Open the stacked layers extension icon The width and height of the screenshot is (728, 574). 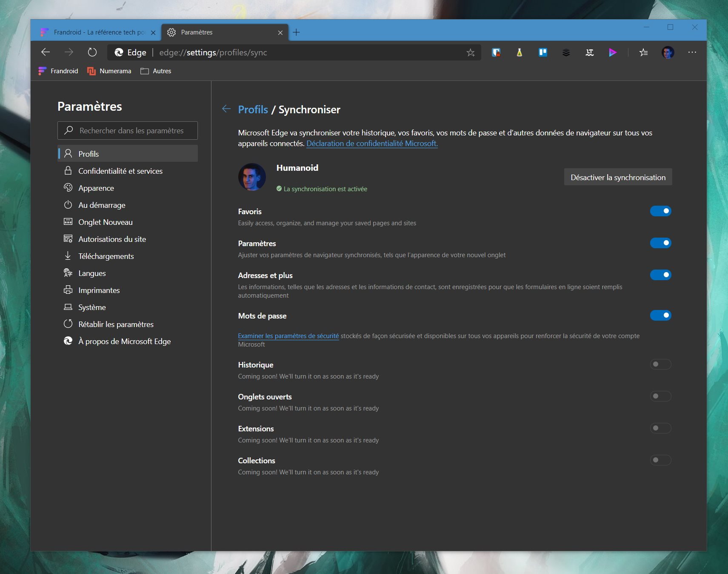(x=566, y=52)
